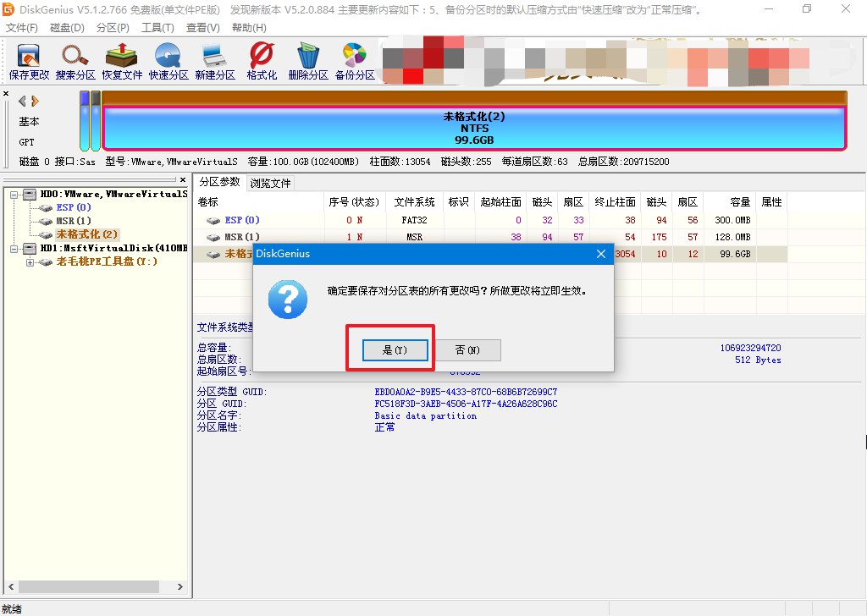Open the 查看(V) menu
The height and width of the screenshot is (616, 867).
tap(203, 28)
